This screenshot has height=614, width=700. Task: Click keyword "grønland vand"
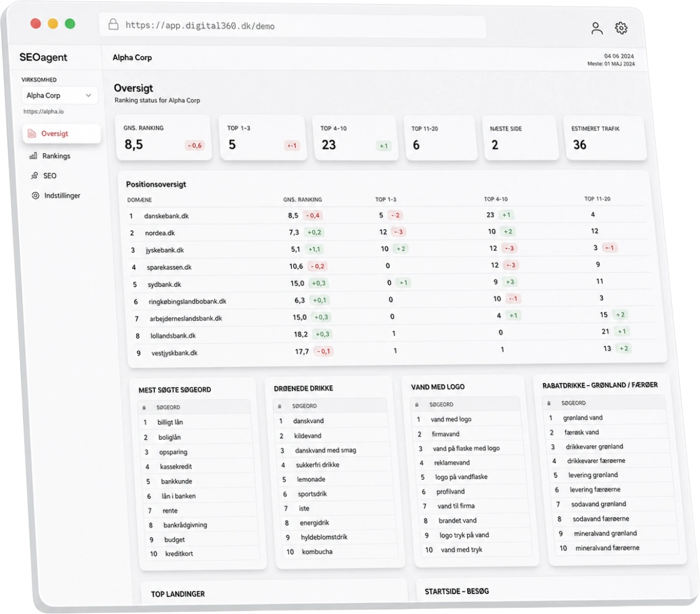tap(583, 418)
